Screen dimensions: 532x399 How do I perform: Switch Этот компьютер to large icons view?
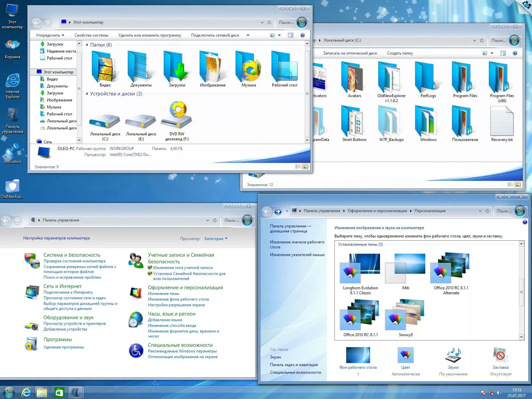click(306, 167)
